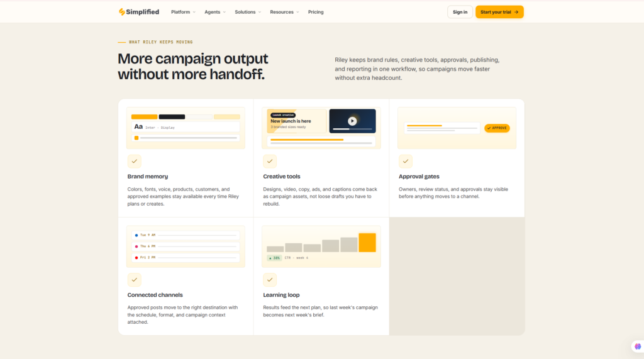
Task: Click the Thu 6 PM schedule row
Action: (x=186, y=246)
